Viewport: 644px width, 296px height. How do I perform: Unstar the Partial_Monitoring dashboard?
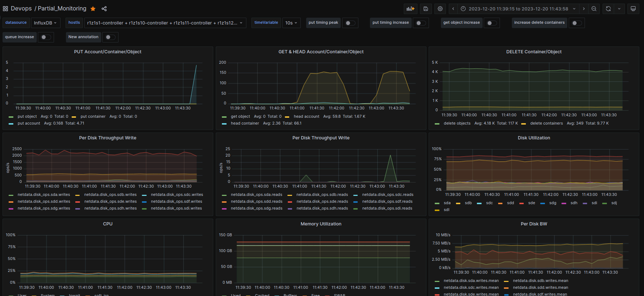93,9
